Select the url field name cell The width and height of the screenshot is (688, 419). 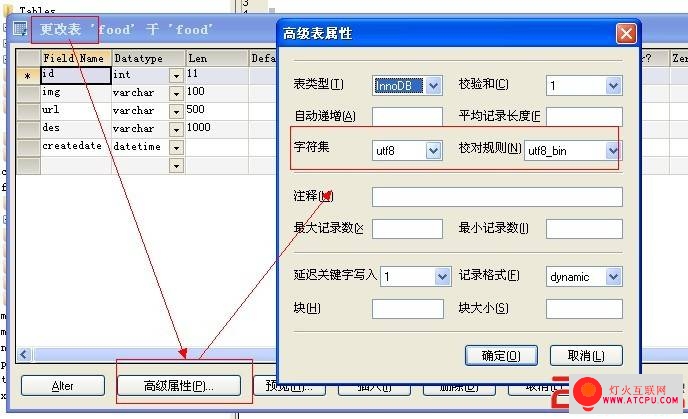(75, 111)
